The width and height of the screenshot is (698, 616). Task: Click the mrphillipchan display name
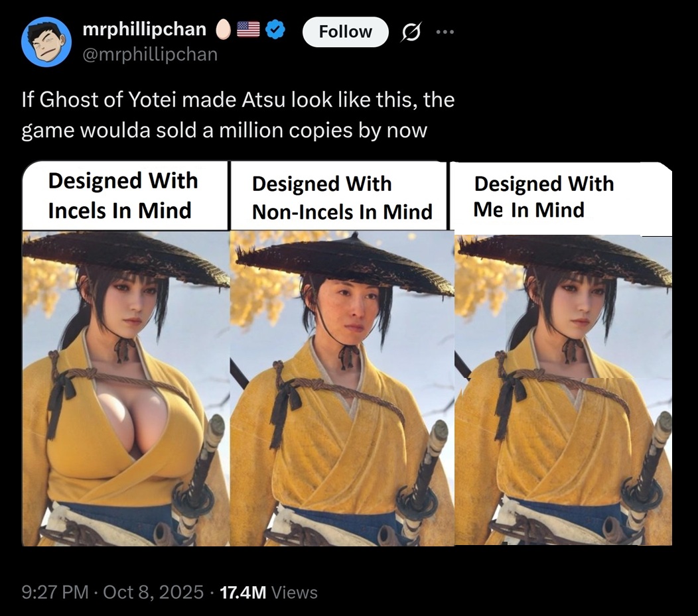[x=145, y=29]
